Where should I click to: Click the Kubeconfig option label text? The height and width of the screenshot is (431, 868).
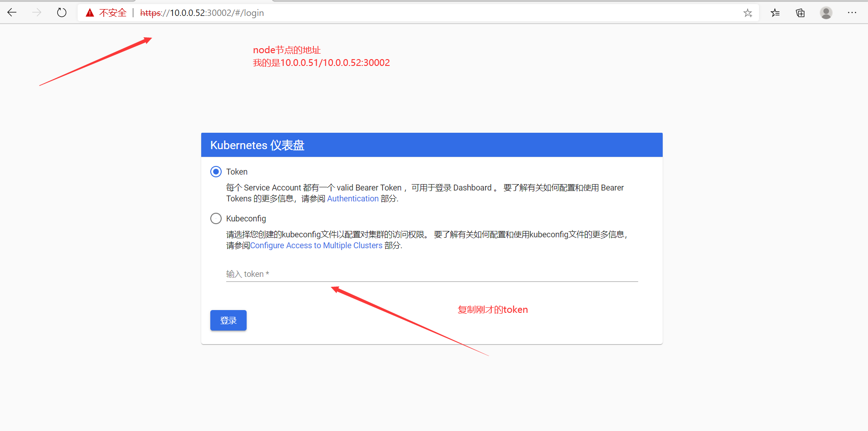pos(246,219)
